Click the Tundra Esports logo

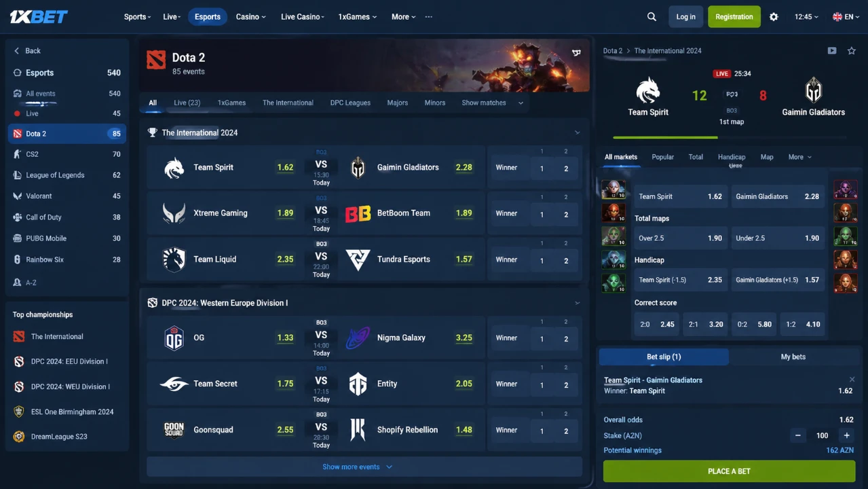click(x=358, y=259)
